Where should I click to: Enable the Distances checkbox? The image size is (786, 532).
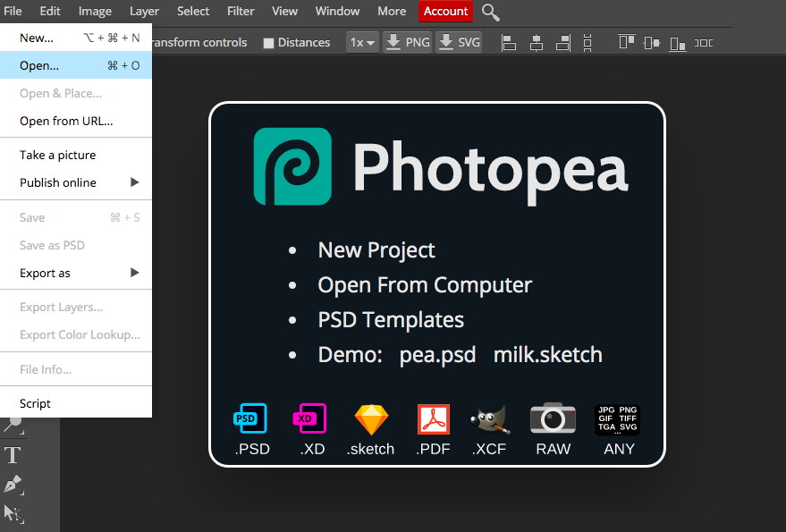[268, 43]
